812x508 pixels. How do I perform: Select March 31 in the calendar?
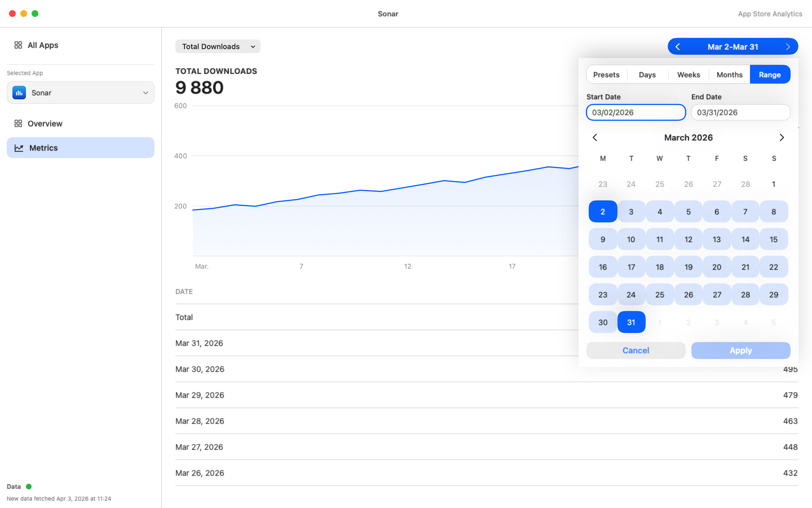point(631,322)
